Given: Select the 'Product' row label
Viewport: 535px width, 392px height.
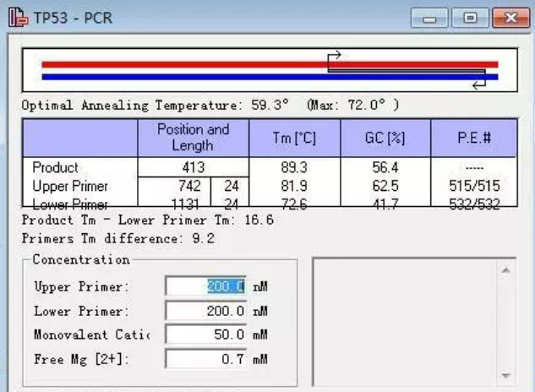Looking at the screenshot, I should (55, 167).
